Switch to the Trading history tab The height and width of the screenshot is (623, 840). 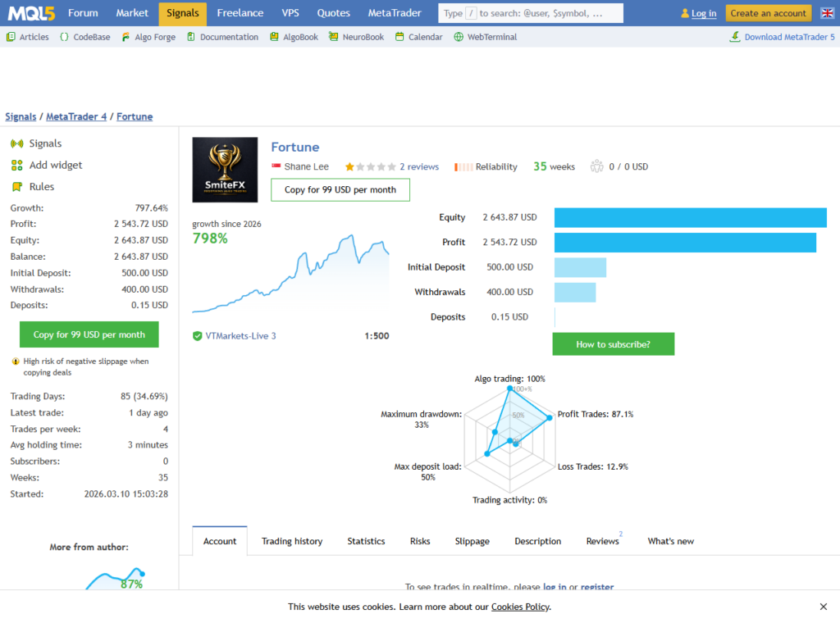[292, 541]
